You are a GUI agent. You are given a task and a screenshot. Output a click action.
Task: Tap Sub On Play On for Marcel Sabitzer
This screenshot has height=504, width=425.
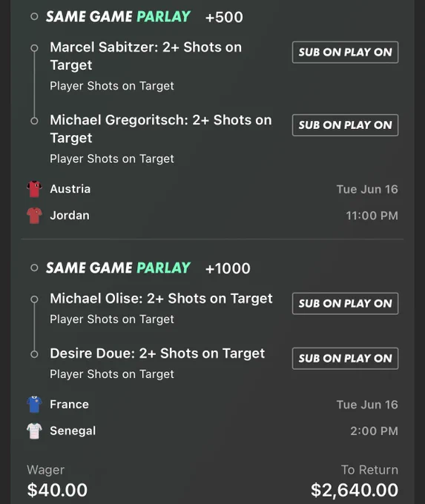click(x=345, y=52)
